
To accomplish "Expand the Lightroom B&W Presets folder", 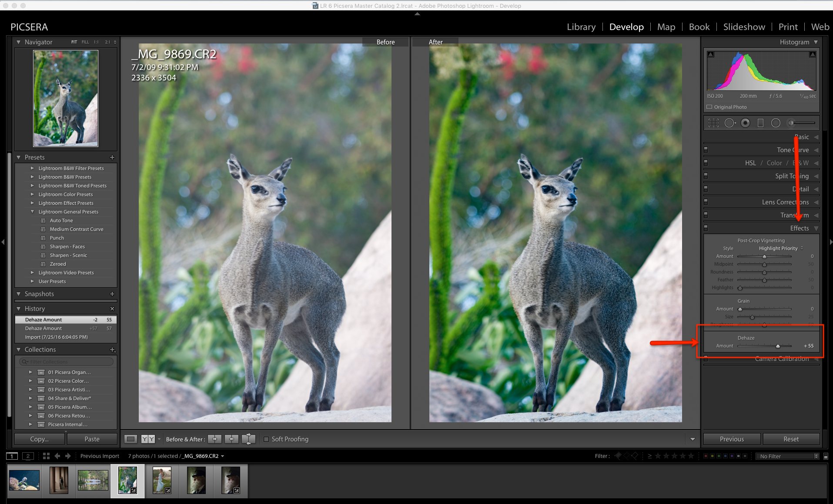I will pos(32,177).
